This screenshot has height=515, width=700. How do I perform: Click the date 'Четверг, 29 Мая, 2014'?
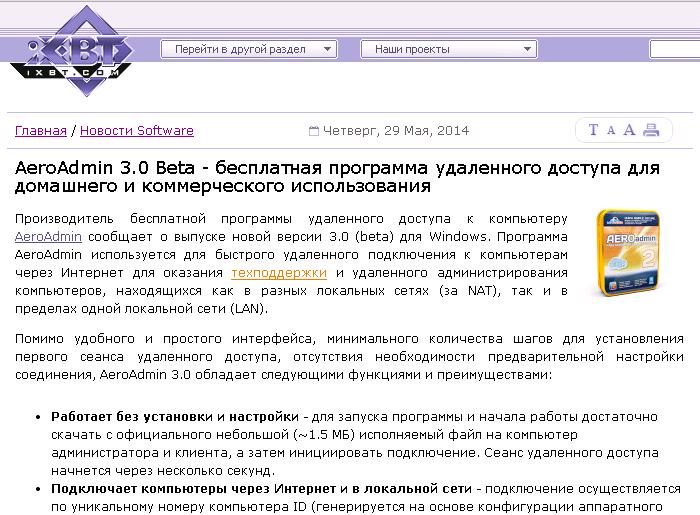point(396,131)
